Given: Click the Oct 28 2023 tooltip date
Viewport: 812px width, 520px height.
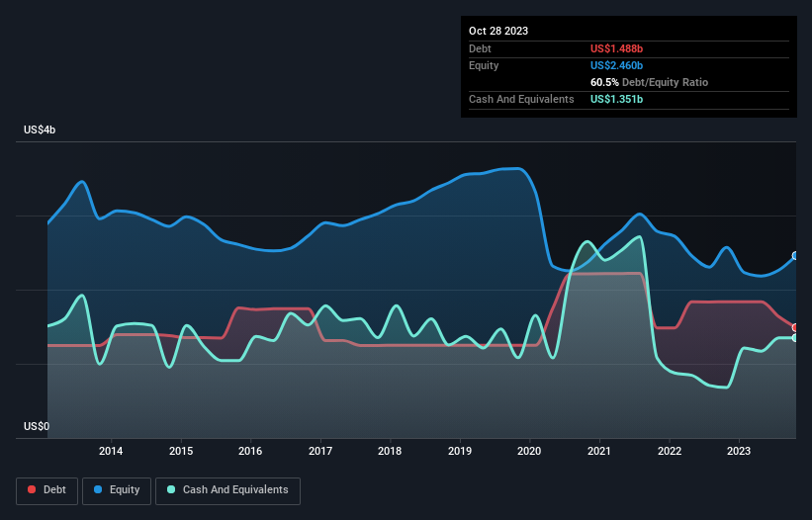Looking at the screenshot, I should pyautogui.click(x=498, y=31).
